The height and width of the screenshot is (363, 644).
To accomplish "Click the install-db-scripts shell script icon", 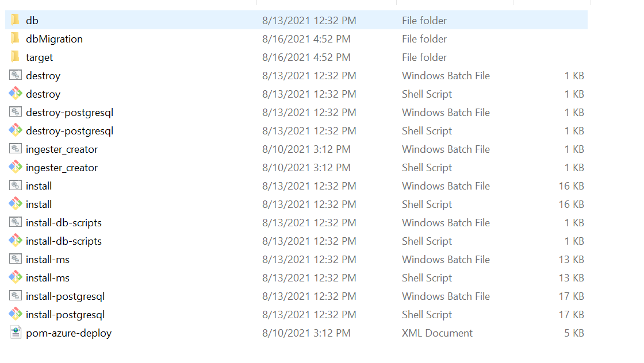I will (16, 241).
